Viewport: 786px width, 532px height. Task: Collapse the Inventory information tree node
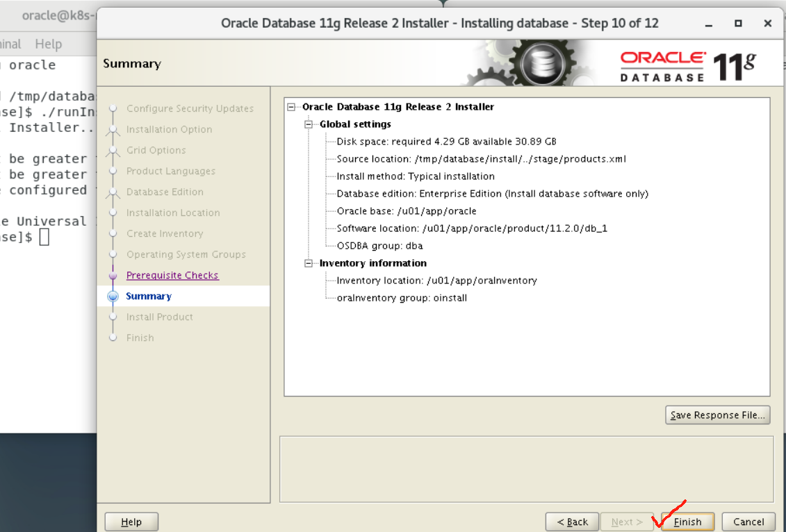[309, 263]
